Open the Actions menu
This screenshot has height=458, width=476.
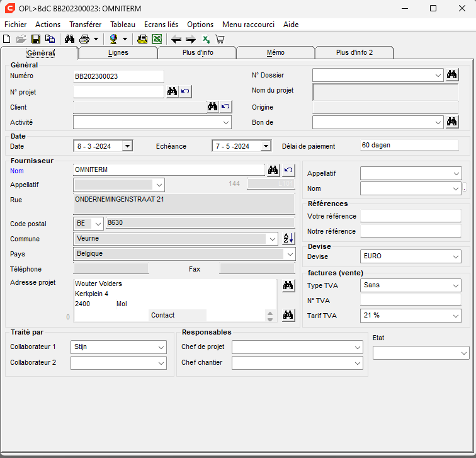48,25
